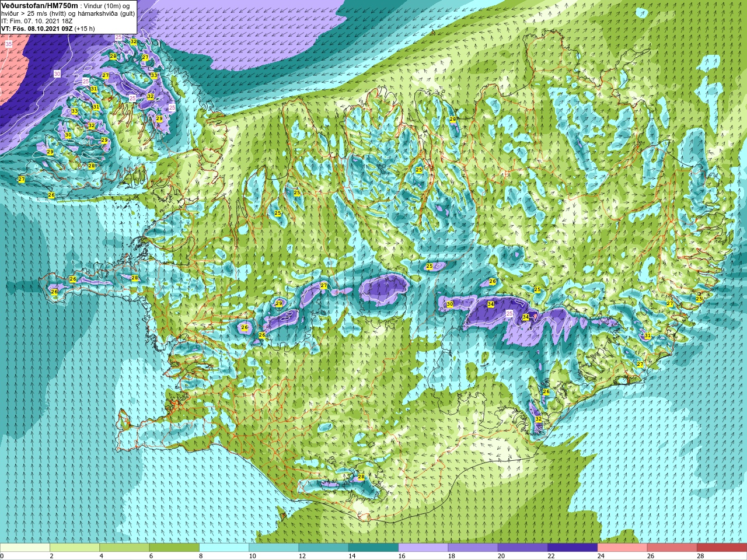Select the 'Vindur (10m) og' header text
The width and height of the screenshot is (747, 560).
coord(106,6)
